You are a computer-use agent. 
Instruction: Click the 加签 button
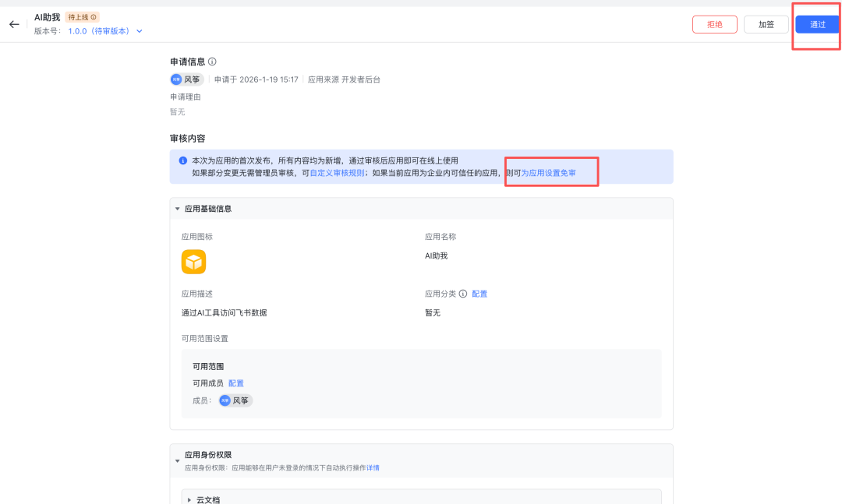(x=766, y=24)
